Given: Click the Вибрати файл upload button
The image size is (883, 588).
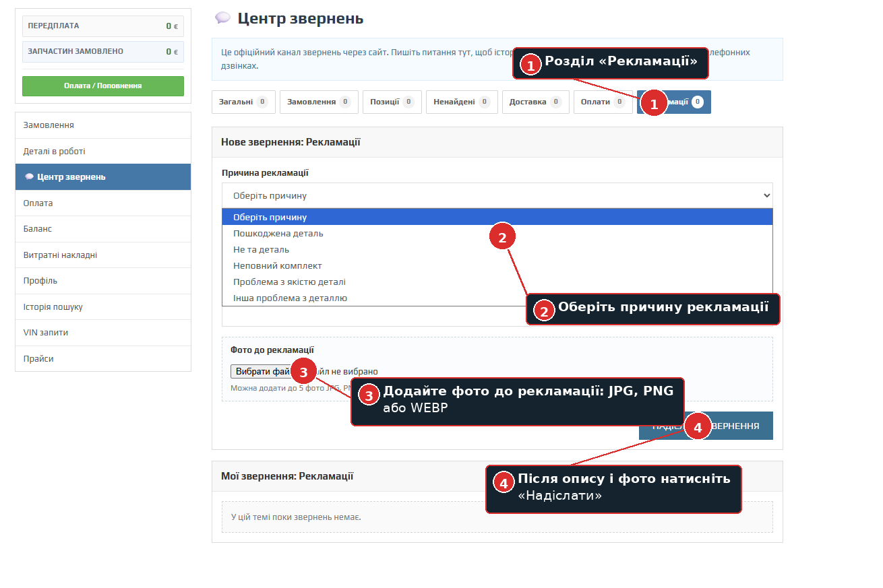Looking at the screenshot, I should click(x=262, y=371).
